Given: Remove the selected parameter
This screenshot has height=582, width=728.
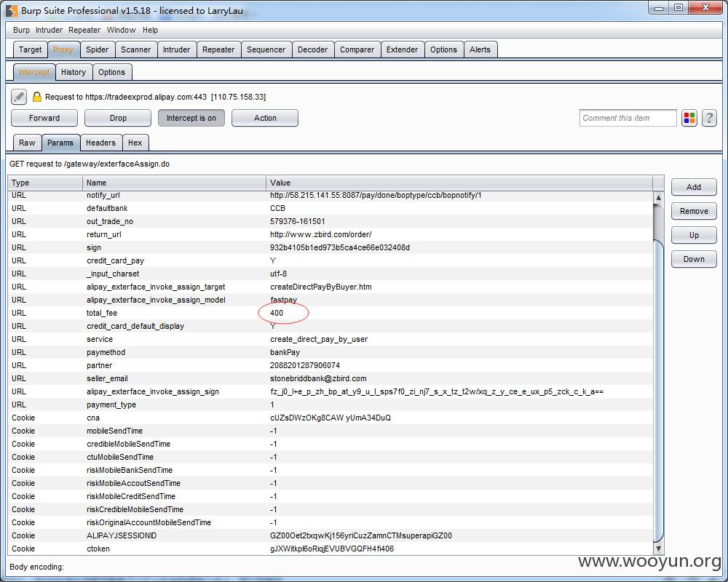Looking at the screenshot, I should (x=694, y=211).
